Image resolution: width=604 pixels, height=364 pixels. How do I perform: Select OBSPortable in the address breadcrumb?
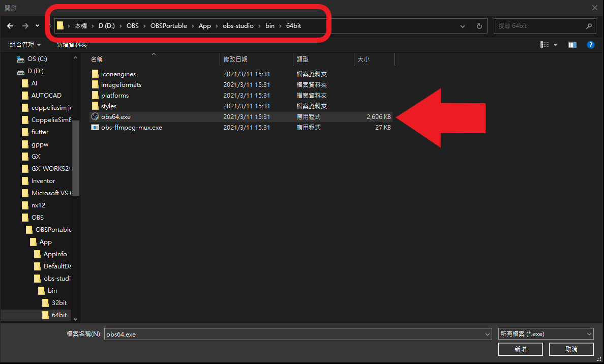169,26
